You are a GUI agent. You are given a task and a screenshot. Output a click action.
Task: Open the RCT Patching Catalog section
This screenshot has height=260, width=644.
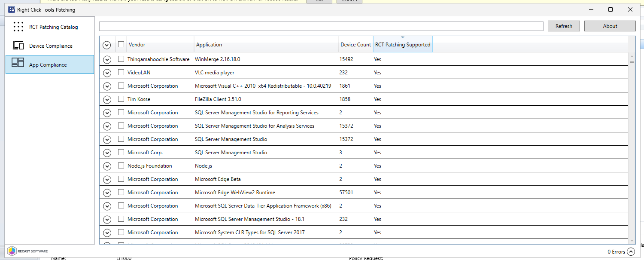point(53,27)
